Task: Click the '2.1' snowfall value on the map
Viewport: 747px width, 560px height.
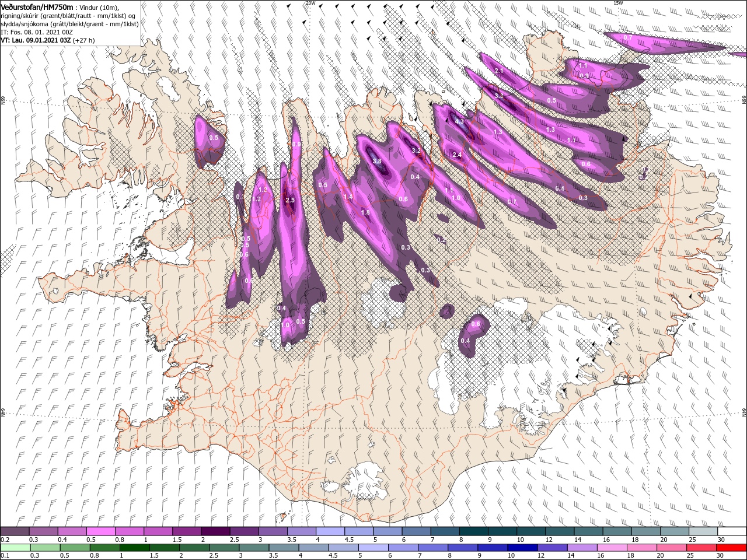Action: click(498, 71)
